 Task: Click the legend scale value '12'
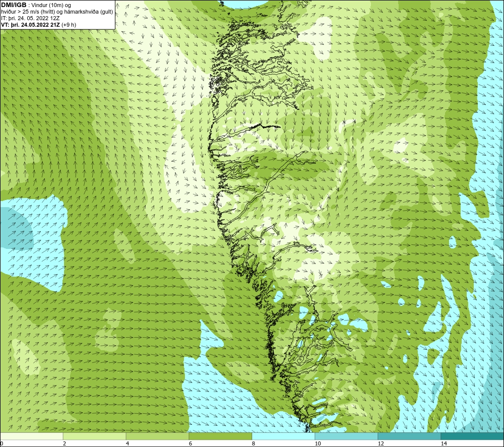[381, 443]
